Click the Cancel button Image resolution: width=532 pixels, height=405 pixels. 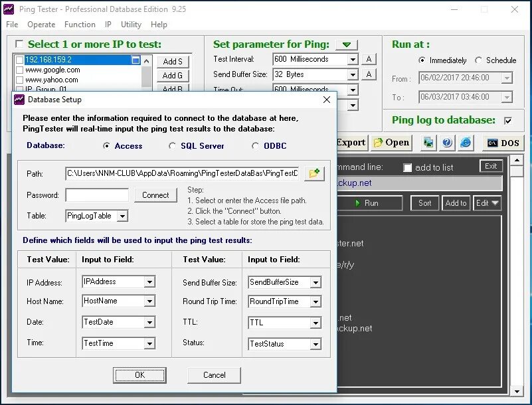tap(214, 375)
